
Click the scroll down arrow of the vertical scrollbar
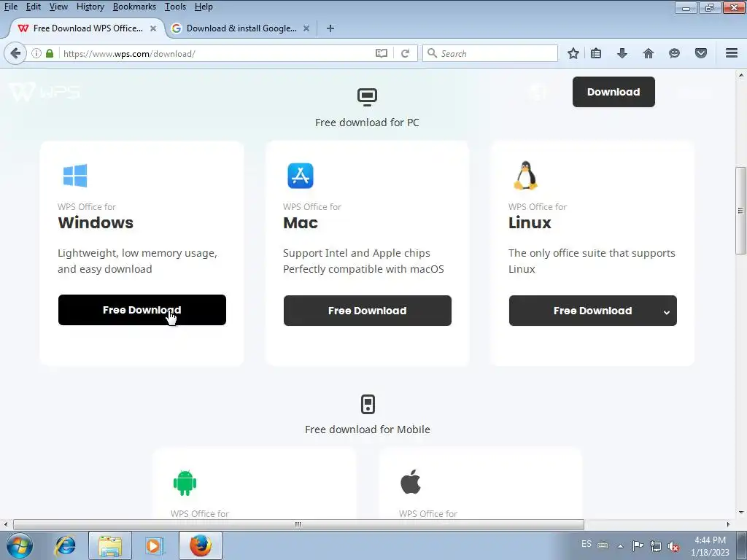(x=741, y=513)
